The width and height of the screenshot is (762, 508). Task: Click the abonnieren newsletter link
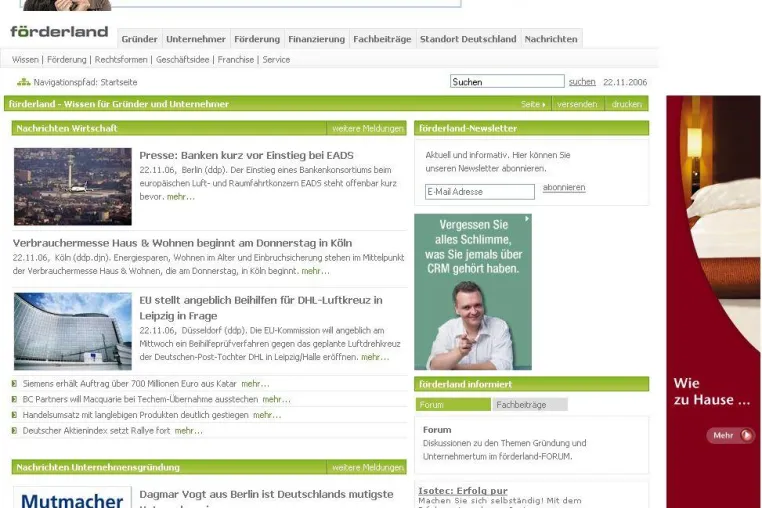pyautogui.click(x=564, y=187)
